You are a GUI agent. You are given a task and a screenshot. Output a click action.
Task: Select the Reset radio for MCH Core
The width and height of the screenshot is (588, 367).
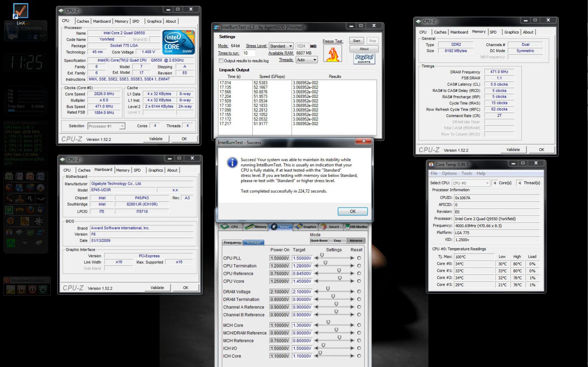(x=359, y=325)
